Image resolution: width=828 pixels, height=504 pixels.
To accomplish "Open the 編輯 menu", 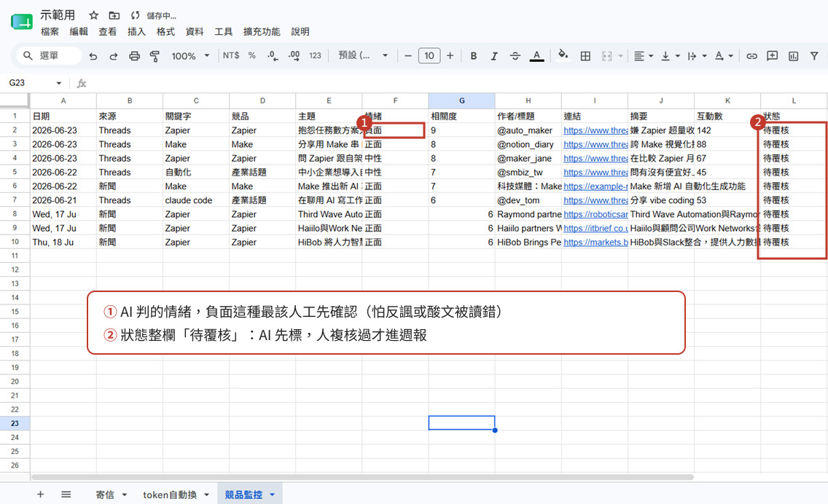I will 79,31.
